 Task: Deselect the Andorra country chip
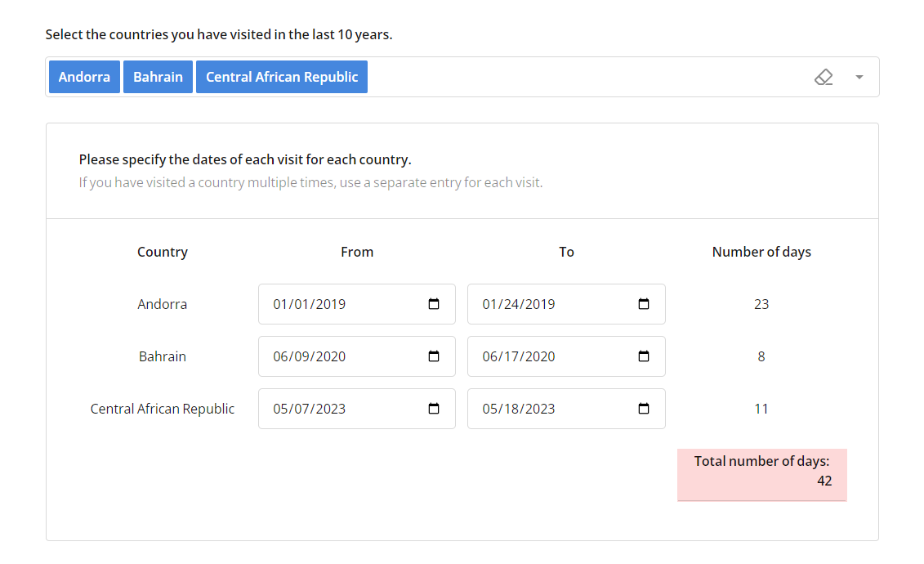pos(84,76)
